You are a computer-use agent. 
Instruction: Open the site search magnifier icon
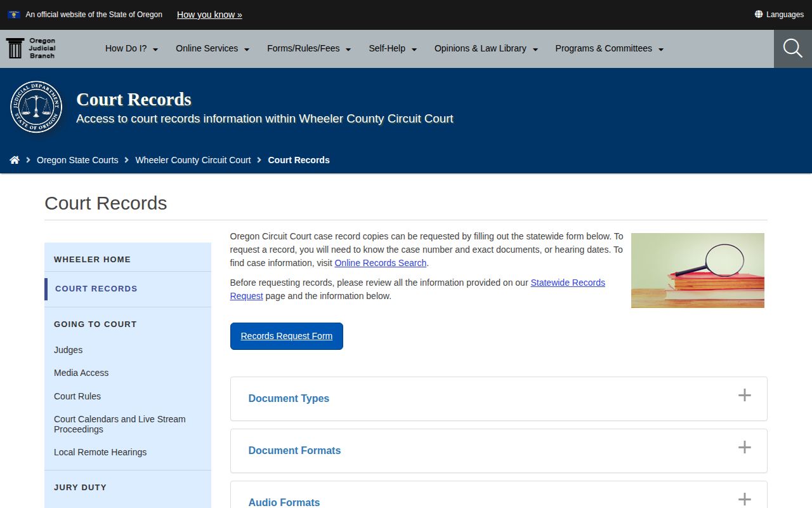793,48
